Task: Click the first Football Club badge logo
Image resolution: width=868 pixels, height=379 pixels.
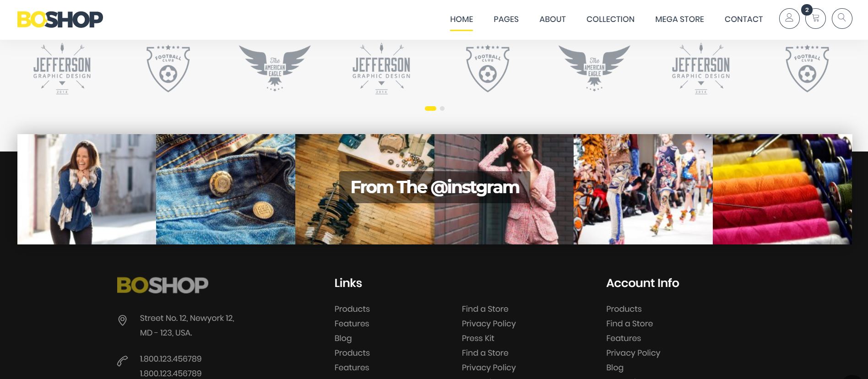Action: pos(168,68)
